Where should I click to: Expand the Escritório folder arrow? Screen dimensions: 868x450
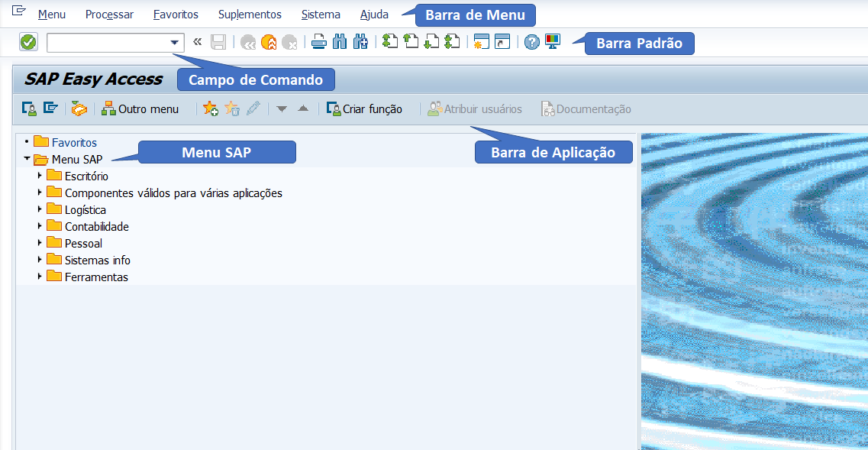[39, 176]
